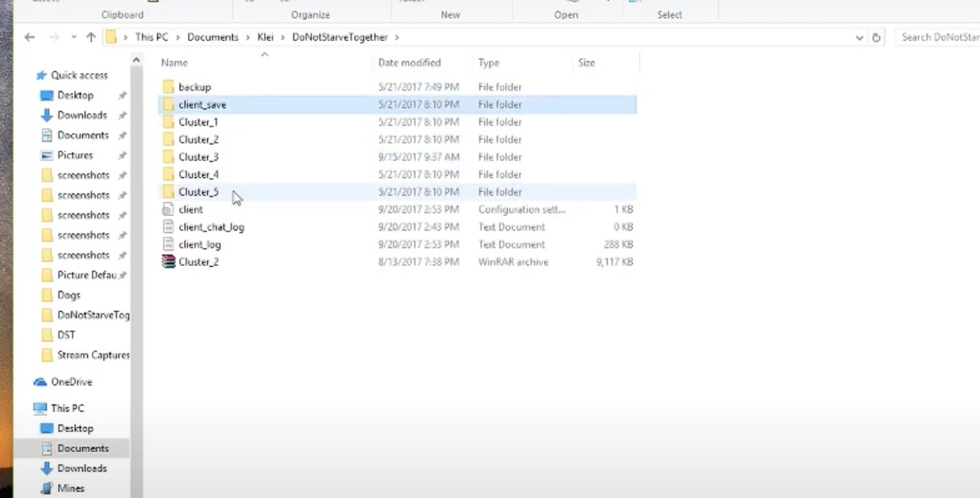Screen dimensions: 980x498
Task: Select This PC in breadcrumb path
Action: point(152,37)
